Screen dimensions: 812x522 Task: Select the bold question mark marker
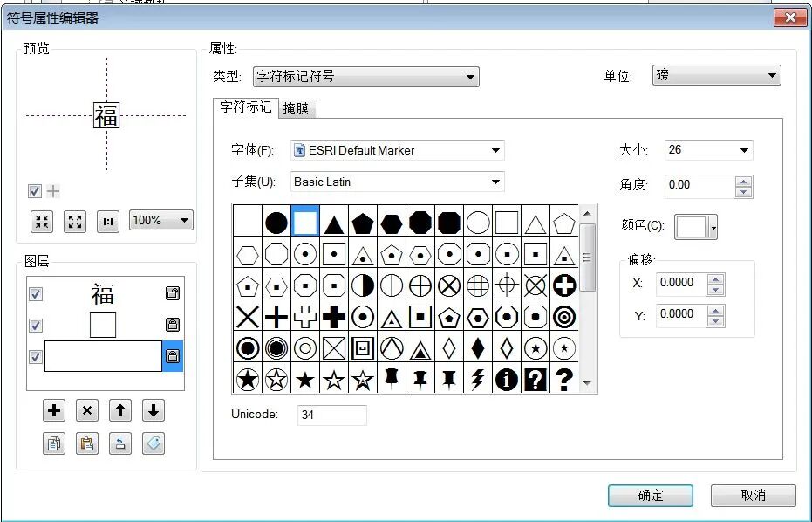(x=564, y=380)
